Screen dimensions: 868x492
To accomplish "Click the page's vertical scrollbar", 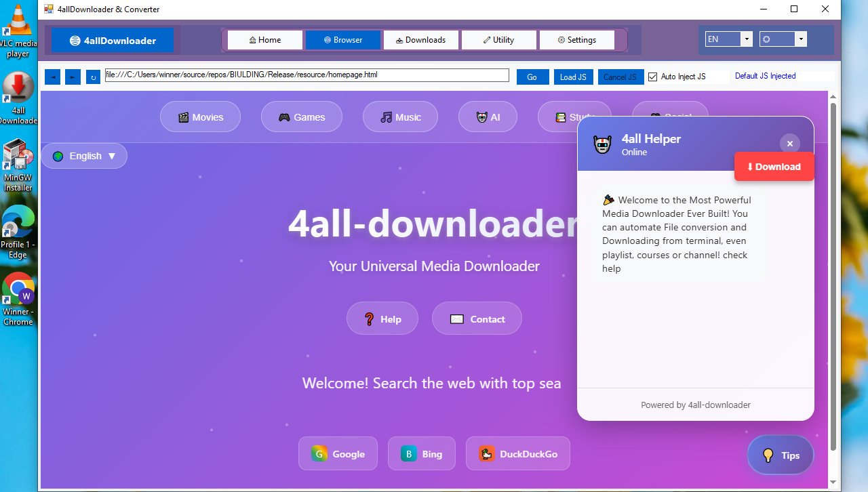I will point(833,278).
